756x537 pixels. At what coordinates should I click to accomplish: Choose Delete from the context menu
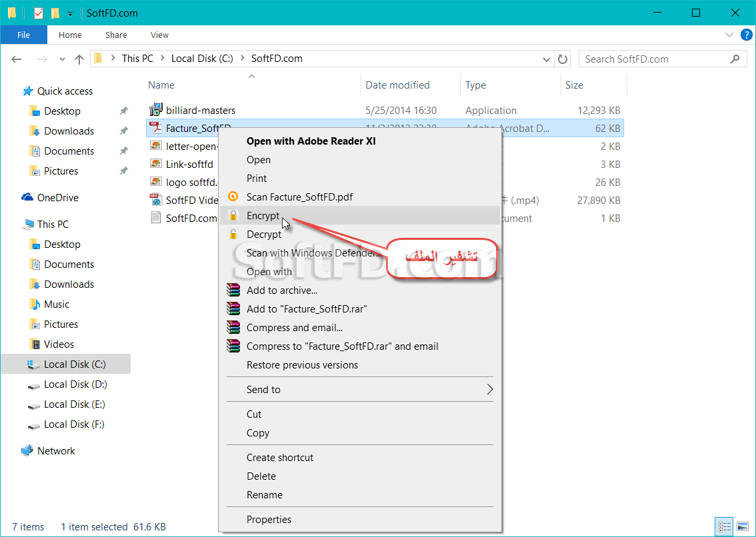click(x=360, y=476)
